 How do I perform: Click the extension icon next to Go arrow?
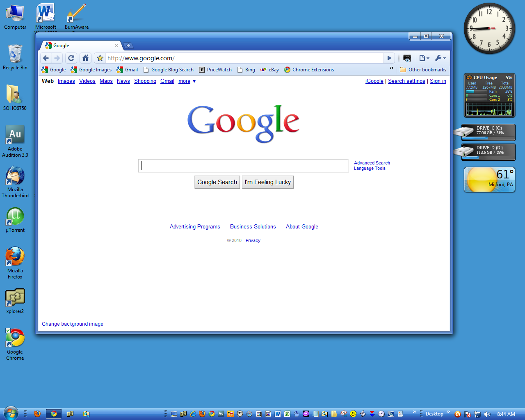(x=407, y=58)
